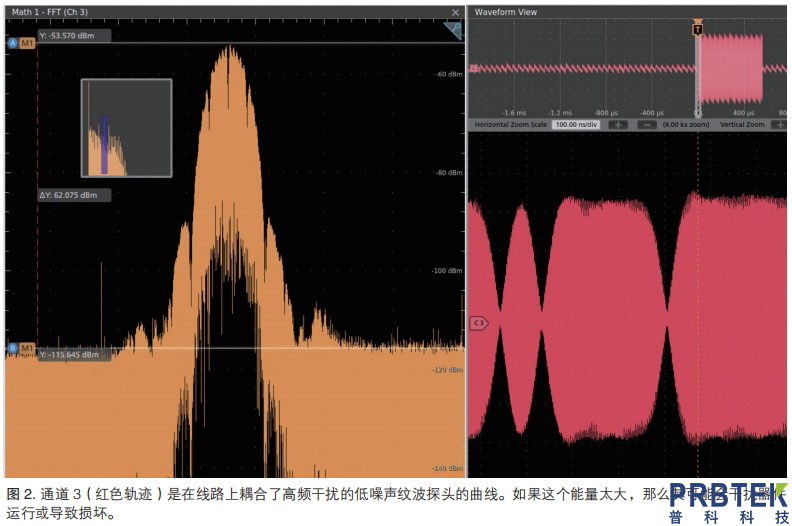Increase horizontal zoom with plus button
Screen dimensions: 792x526
(x=617, y=125)
